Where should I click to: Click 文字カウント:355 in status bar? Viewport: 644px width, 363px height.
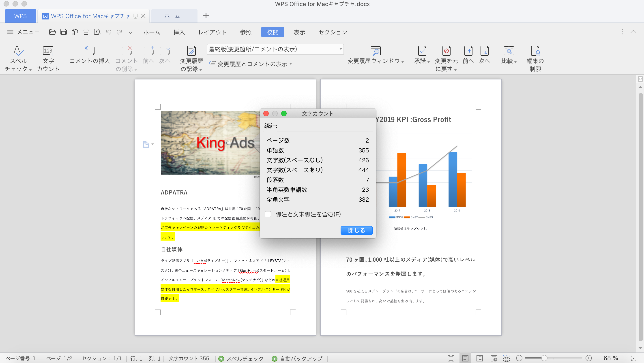pyautogui.click(x=189, y=358)
